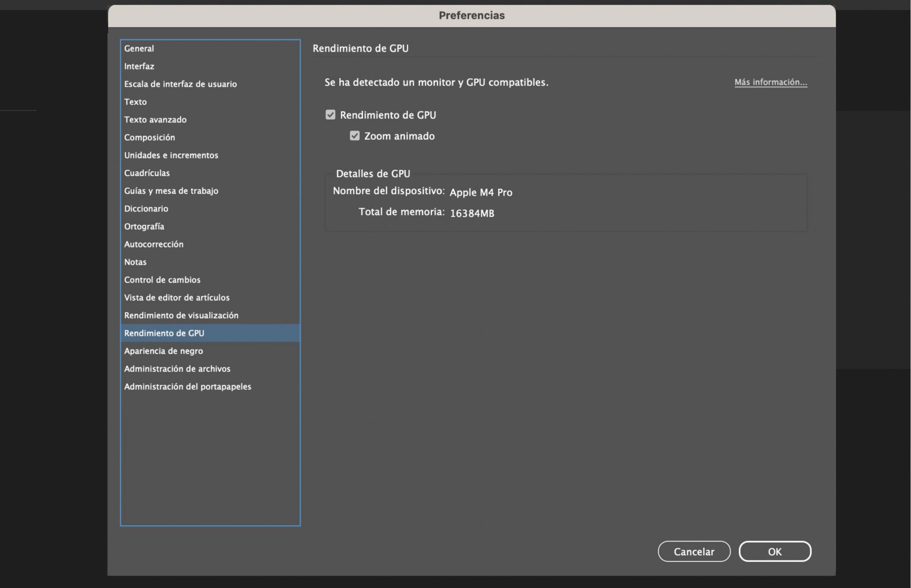The image size is (911, 588).
Task: Select the Diccionario preferences
Action: point(146,209)
